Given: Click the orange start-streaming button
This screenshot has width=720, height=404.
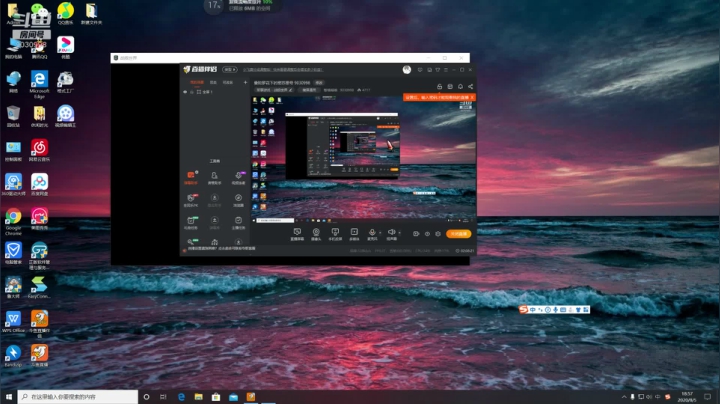Looking at the screenshot, I should coord(458,234).
